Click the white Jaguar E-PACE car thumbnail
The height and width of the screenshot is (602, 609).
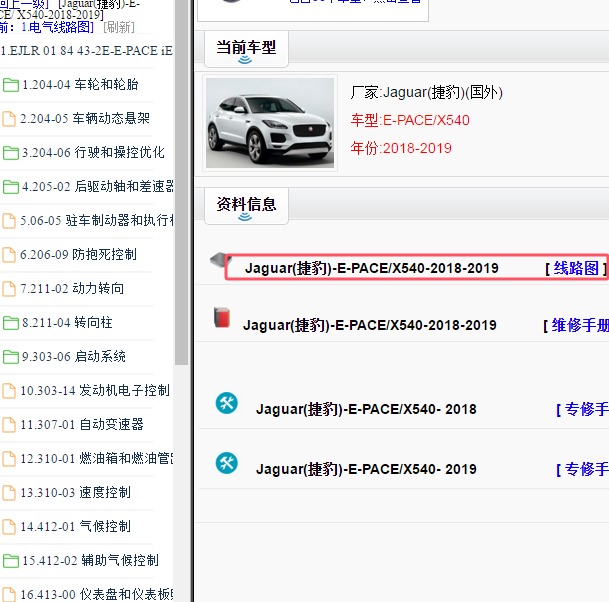point(270,123)
